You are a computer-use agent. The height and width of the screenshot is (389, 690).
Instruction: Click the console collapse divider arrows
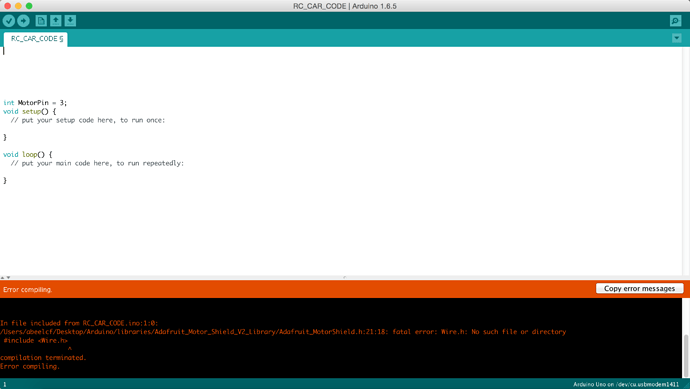[5, 278]
